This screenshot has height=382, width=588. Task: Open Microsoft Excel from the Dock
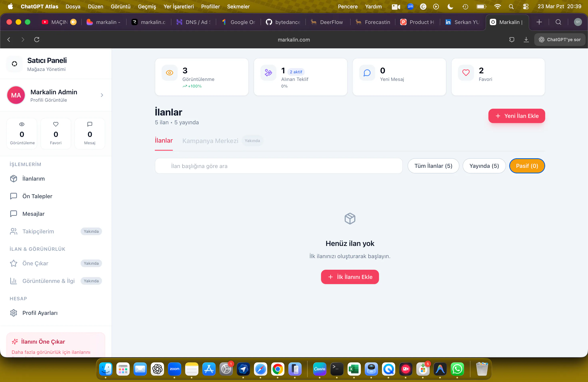coord(354,369)
